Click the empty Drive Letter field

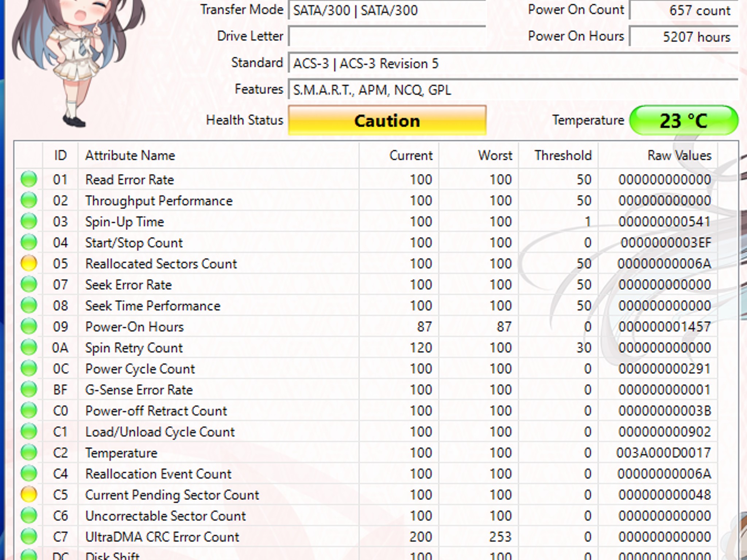point(387,36)
